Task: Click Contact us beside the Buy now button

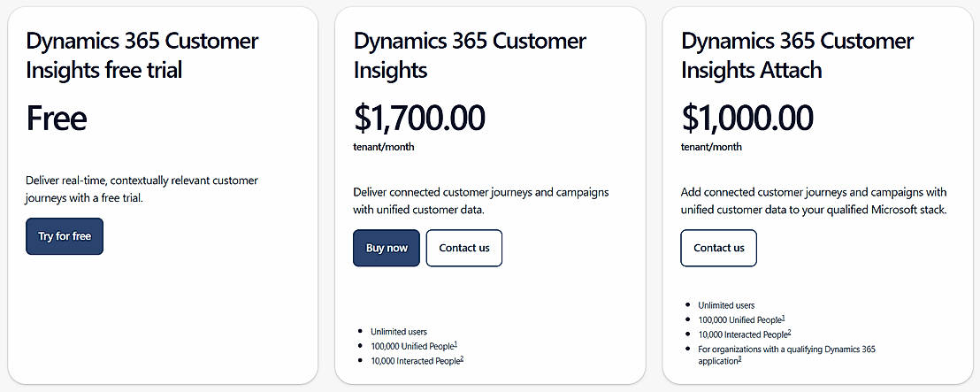Action: point(463,248)
